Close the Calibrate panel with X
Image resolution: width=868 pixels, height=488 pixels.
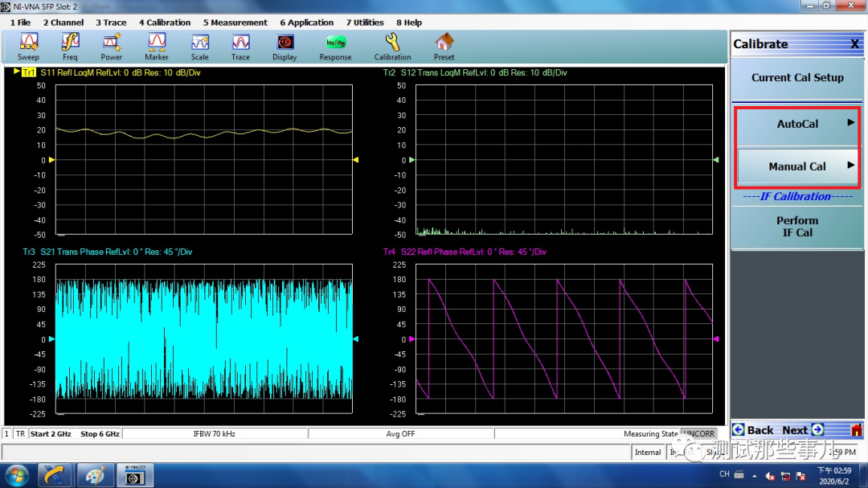click(854, 44)
